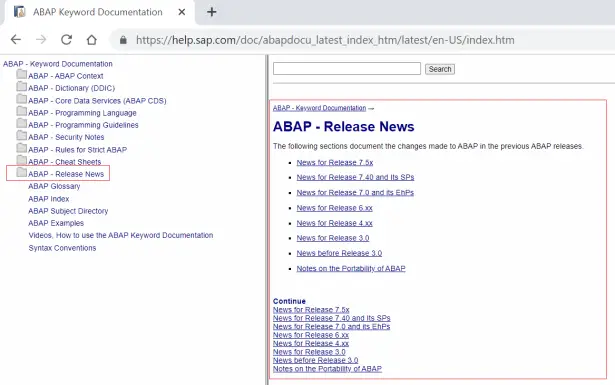Under Continue, open News for Release 3.0
This screenshot has height=385, width=615.
[309, 352]
